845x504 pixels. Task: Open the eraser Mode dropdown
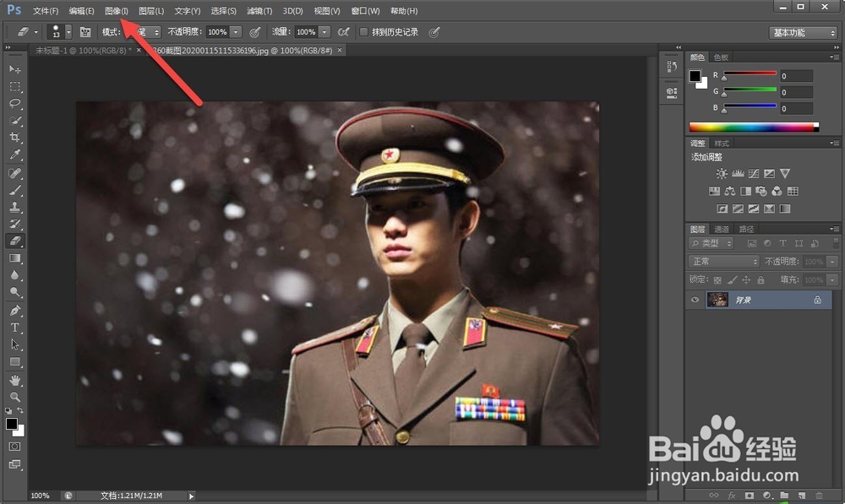coord(147,32)
